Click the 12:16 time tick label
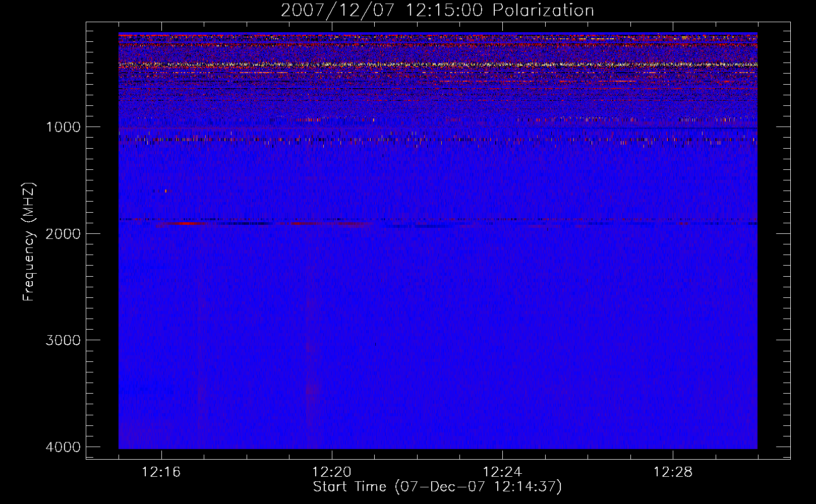This screenshot has width=816, height=504. pos(161,472)
